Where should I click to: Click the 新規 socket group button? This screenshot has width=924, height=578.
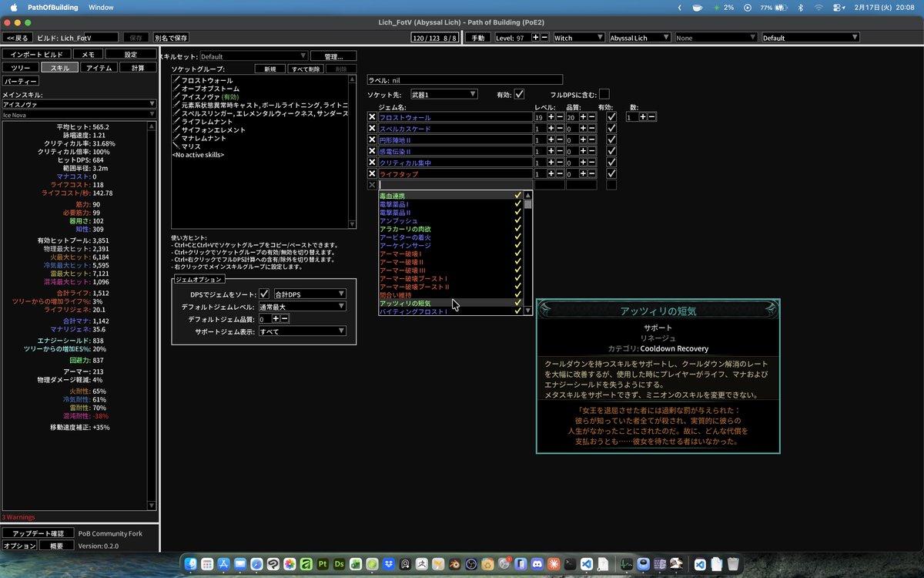269,69
